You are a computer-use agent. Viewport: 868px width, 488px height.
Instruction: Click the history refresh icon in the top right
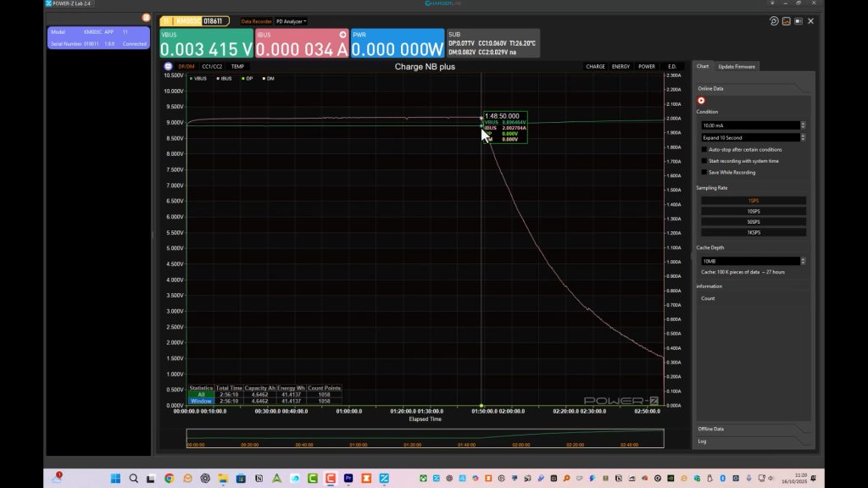[x=774, y=21]
